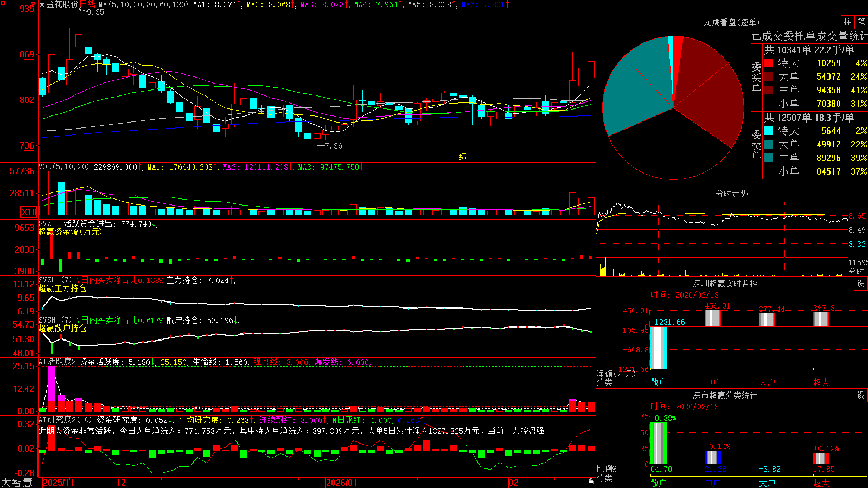Click the dark red 大单 buy order swatch
The width and height of the screenshot is (868, 488).
click(768, 76)
